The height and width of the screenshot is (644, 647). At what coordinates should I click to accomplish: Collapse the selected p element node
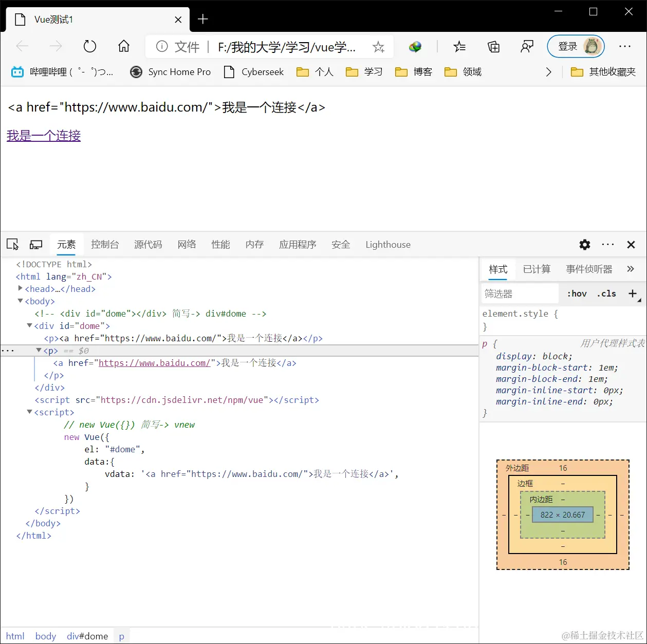[x=39, y=350]
